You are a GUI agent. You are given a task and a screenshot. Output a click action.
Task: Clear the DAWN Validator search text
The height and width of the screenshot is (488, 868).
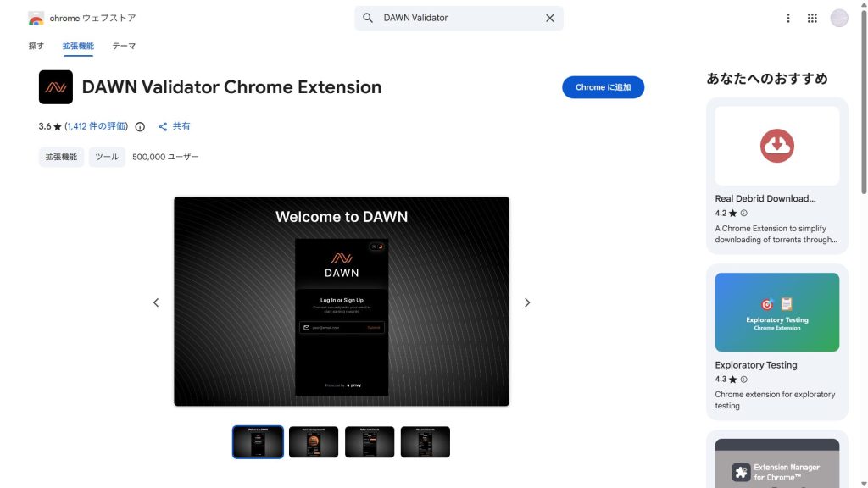click(x=549, y=18)
